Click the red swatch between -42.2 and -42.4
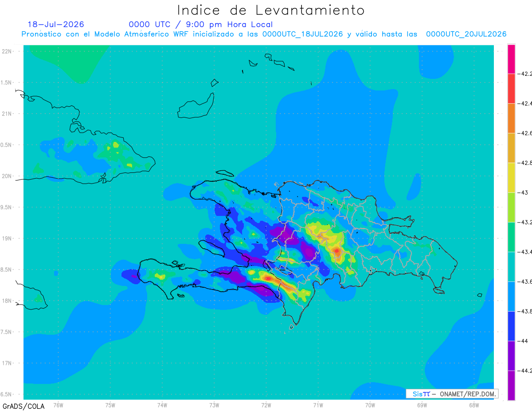Image resolution: width=532 pixels, height=411 pixels. [511, 88]
